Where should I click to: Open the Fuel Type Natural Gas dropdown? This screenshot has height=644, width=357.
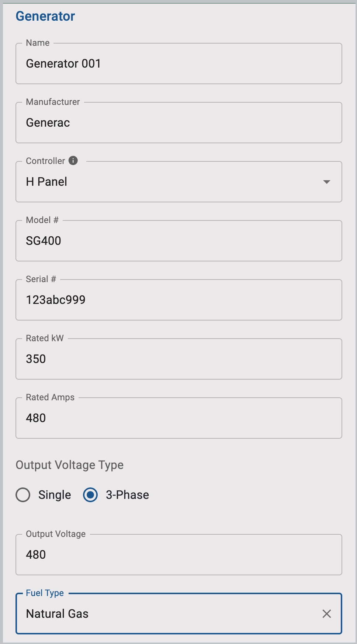pyautogui.click(x=166, y=614)
